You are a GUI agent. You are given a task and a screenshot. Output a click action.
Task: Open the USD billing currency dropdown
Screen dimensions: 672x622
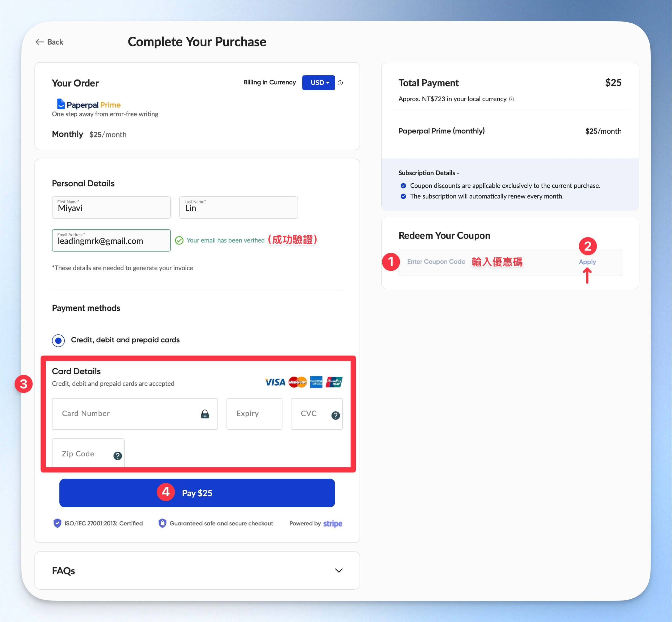pyautogui.click(x=318, y=83)
